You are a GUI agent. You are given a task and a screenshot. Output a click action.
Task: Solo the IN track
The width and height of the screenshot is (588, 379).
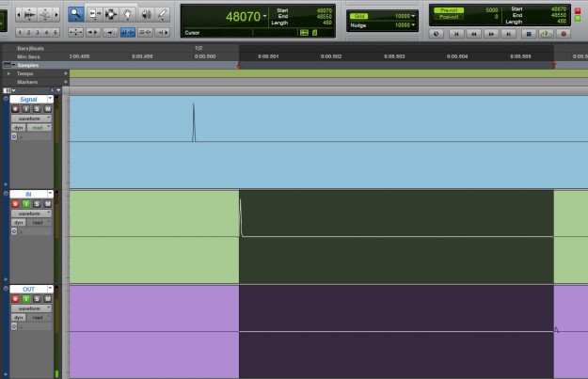coord(38,204)
